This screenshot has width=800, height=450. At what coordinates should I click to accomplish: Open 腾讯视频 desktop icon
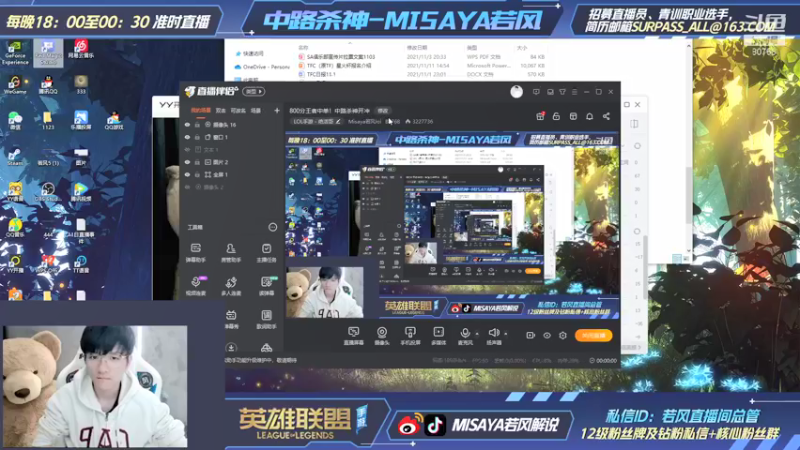pyautogui.click(x=81, y=192)
